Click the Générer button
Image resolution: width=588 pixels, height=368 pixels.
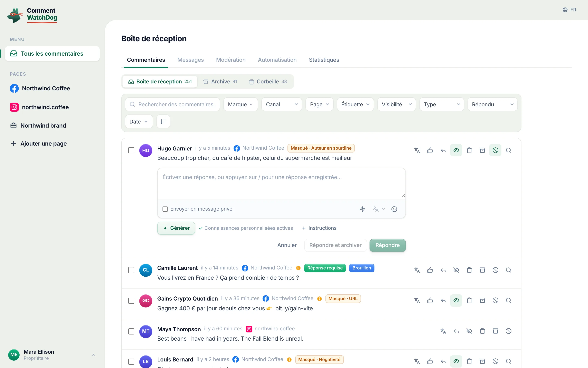point(176,228)
